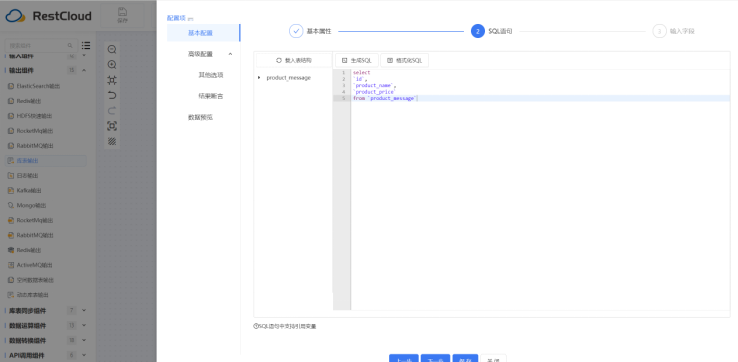Toggle the component list view icon
The image size is (738, 362).
click(x=86, y=46)
